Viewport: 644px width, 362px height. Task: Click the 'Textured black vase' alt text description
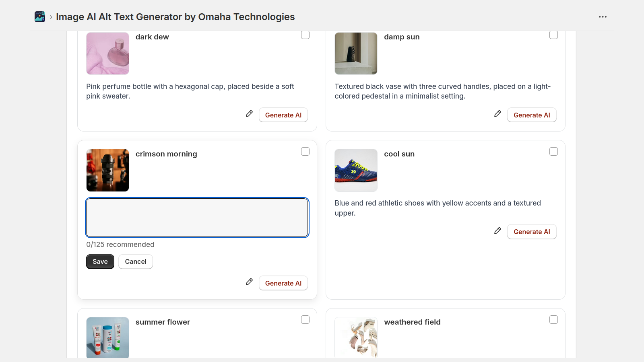(443, 91)
